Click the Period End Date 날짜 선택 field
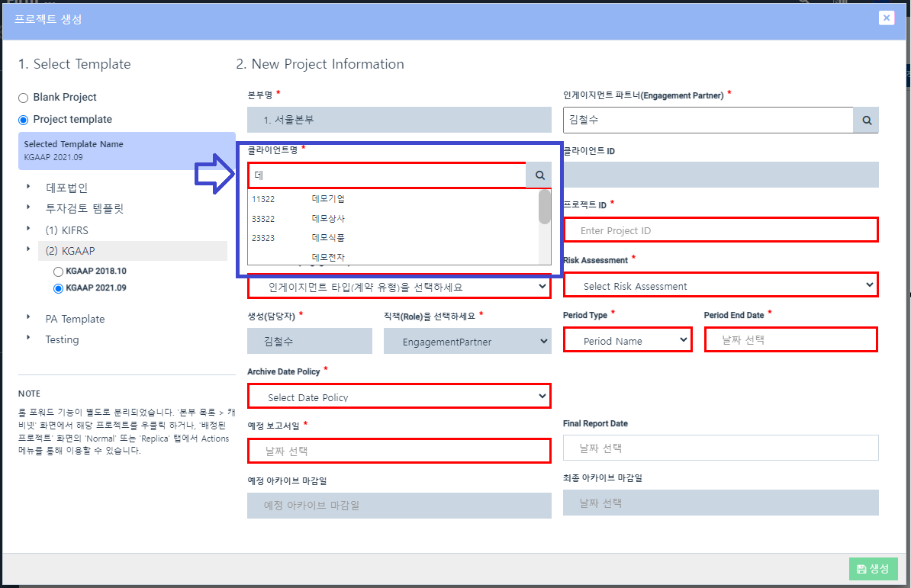Screen dimensions: 911x588 (x=790, y=340)
